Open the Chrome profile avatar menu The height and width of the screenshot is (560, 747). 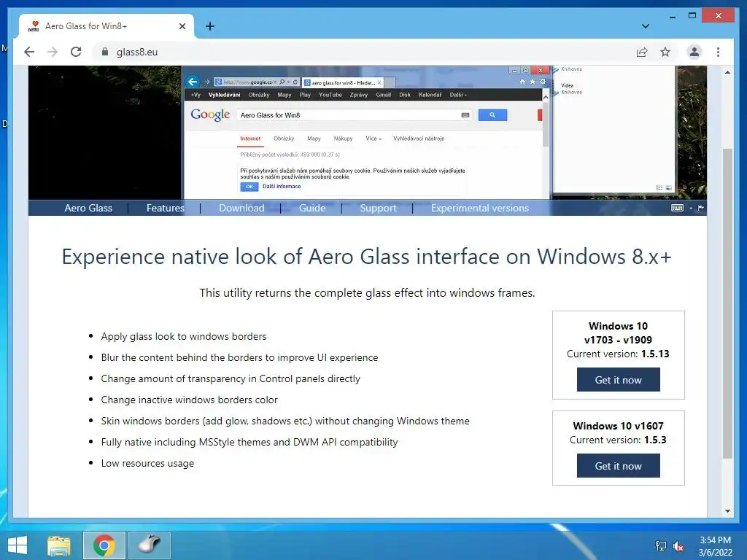694,52
